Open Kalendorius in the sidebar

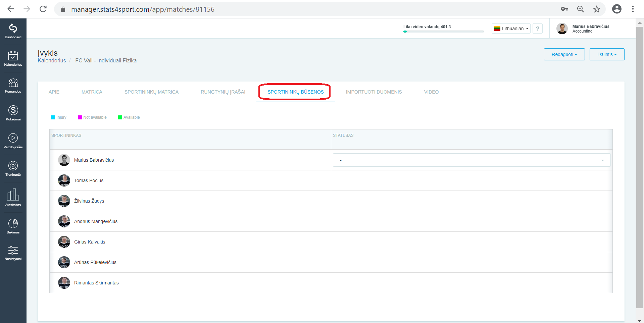[x=13, y=58]
